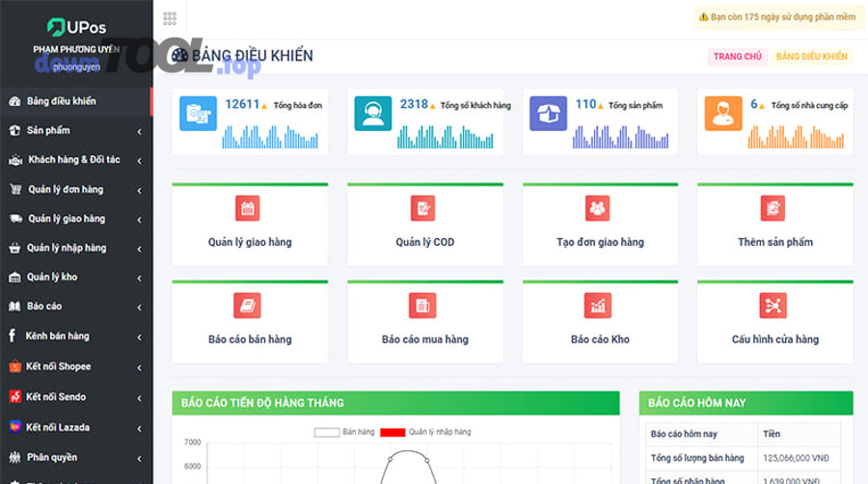Click the BẢNG ĐIỀU KHIỂN breadcrumb link
This screenshot has width=868, height=484.
[811, 57]
